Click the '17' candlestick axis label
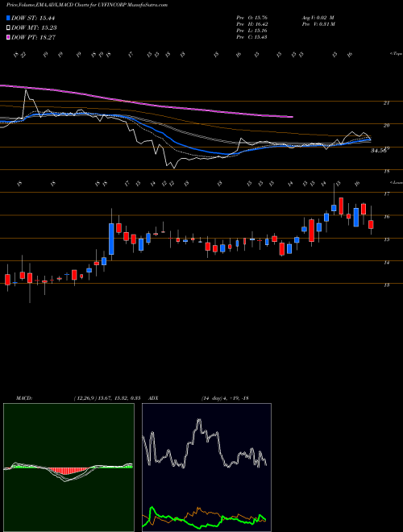This screenshot has height=532, width=403. [386, 194]
